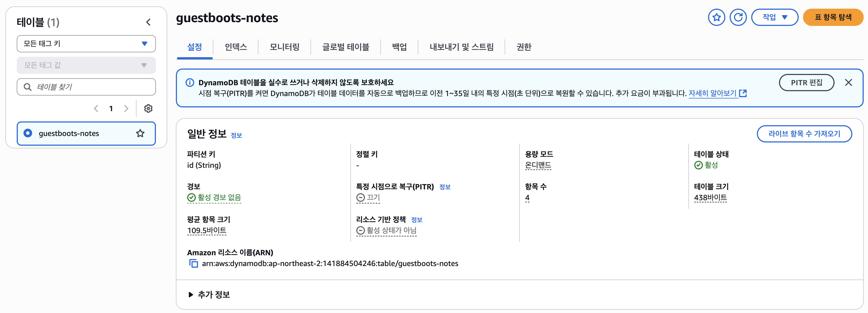Screen dimensions: 868x313
Task: Click the ARN text string
Action: [x=330, y=263]
